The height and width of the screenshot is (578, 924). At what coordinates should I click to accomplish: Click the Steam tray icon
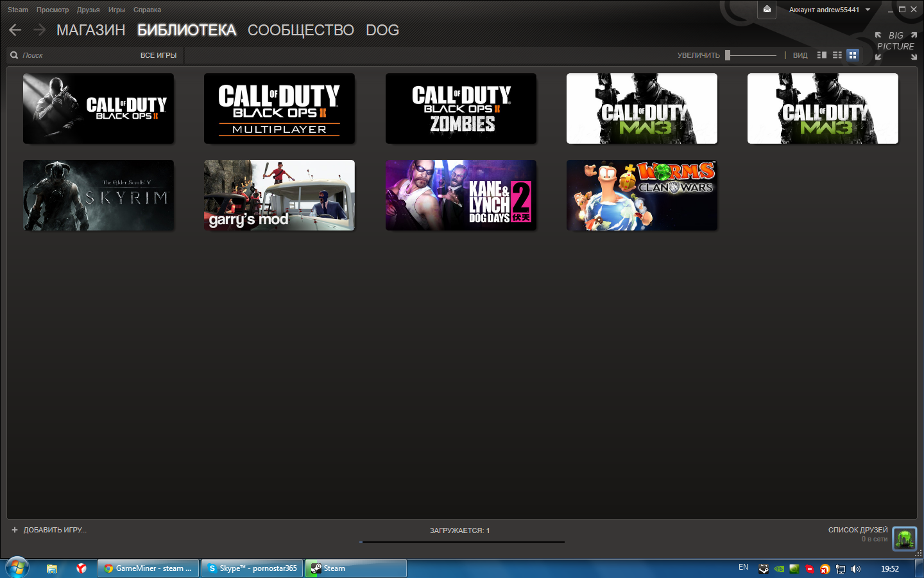tap(764, 568)
